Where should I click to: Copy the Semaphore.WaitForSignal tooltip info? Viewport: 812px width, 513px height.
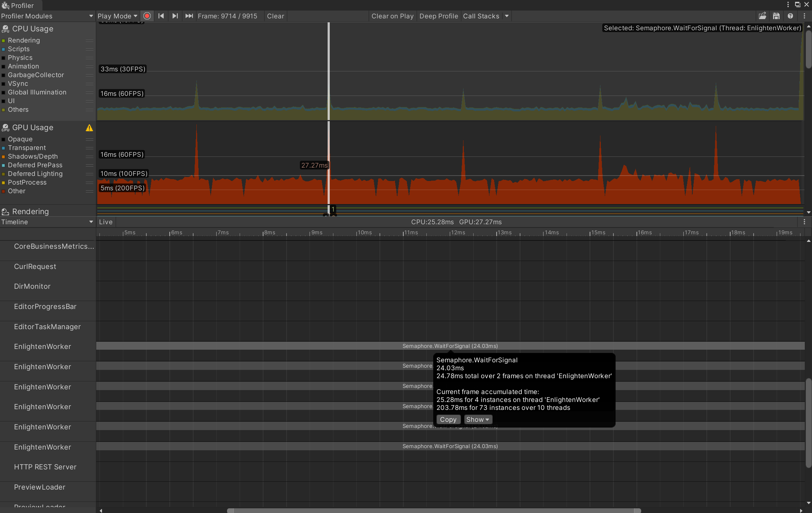[448, 419]
